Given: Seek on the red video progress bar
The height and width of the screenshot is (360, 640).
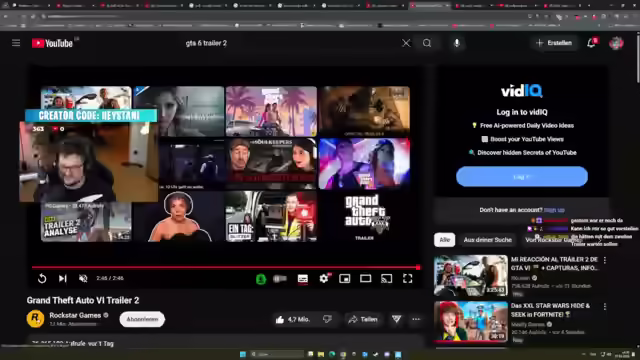Looking at the screenshot, I should click(x=226, y=267).
